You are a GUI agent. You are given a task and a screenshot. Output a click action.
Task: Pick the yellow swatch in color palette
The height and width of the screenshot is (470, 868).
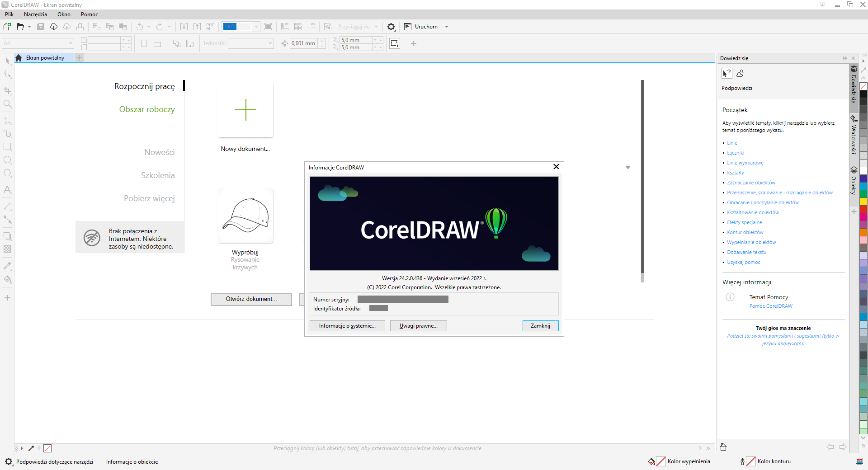tap(863, 202)
